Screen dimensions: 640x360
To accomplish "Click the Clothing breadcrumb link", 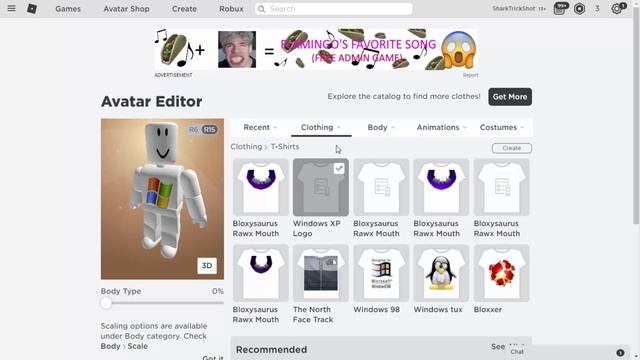I will coord(246,147).
